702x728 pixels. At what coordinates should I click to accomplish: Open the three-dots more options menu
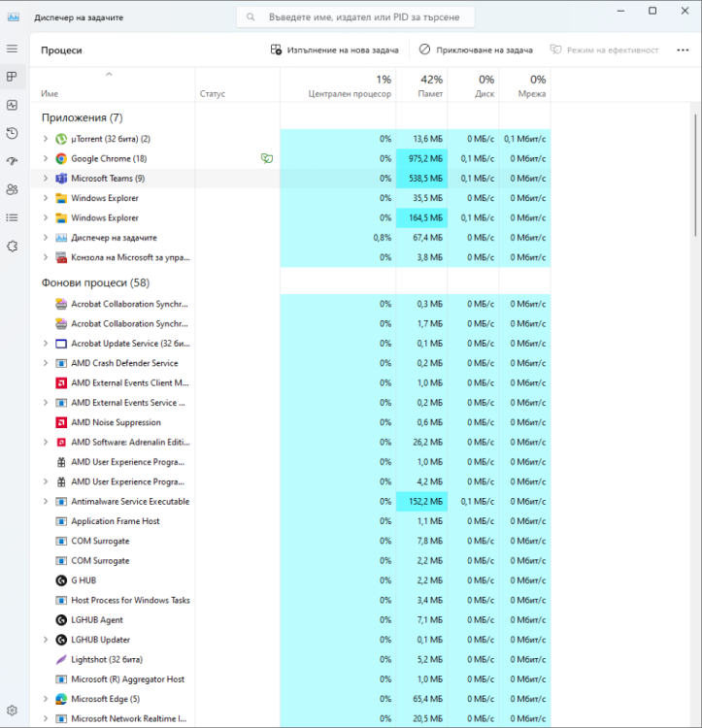pos(683,50)
